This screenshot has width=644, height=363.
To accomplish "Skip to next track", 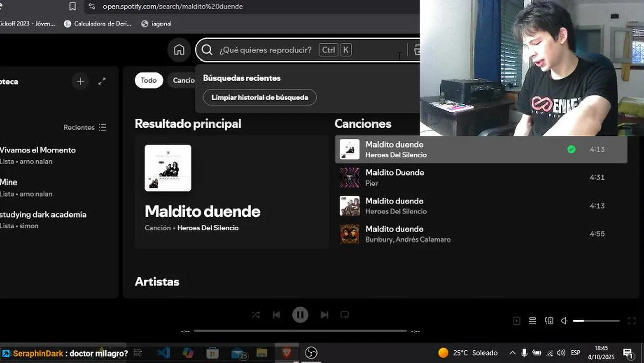I will click(x=325, y=315).
